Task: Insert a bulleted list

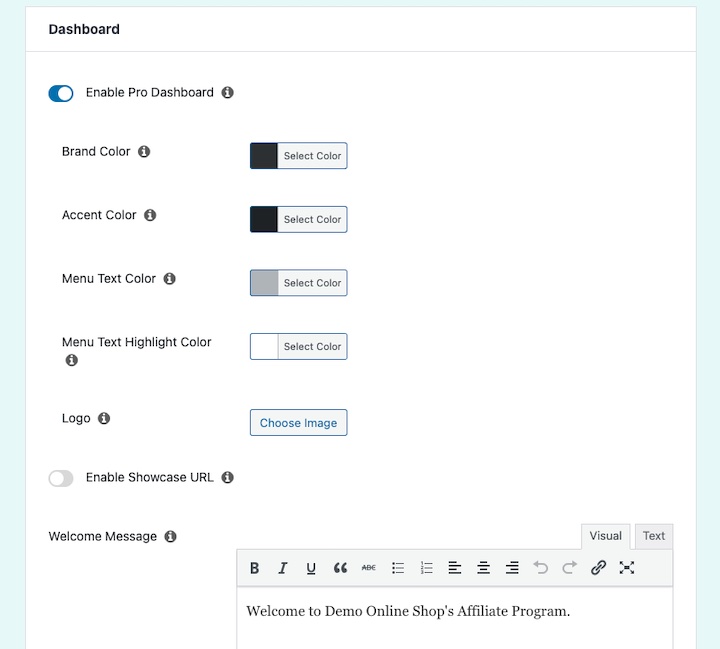Action: click(398, 568)
